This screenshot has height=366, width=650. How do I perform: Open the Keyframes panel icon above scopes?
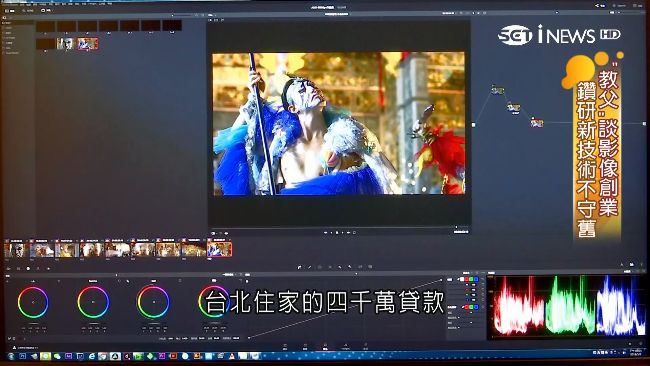click(622, 264)
